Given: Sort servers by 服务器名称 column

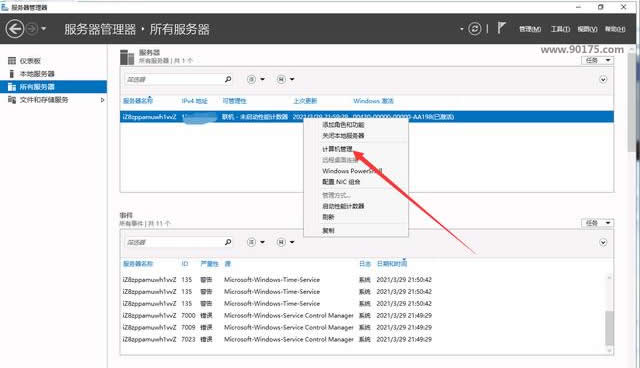Looking at the screenshot, I should pyautogui.click(x=138, y=101).
